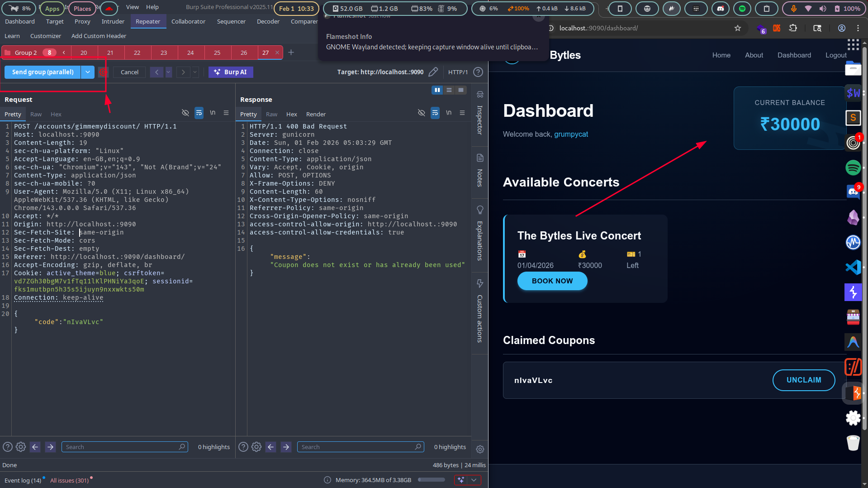Edit target with the pencil icon
Image resolution: width=868 pixels, height=488 pixels.
coord(433,72)
